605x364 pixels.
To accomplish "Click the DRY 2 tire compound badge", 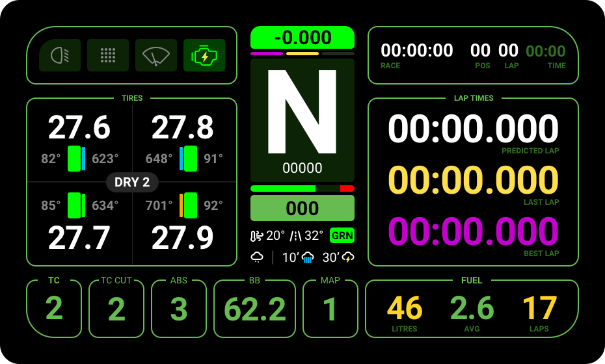I will (x=132, y=182).
